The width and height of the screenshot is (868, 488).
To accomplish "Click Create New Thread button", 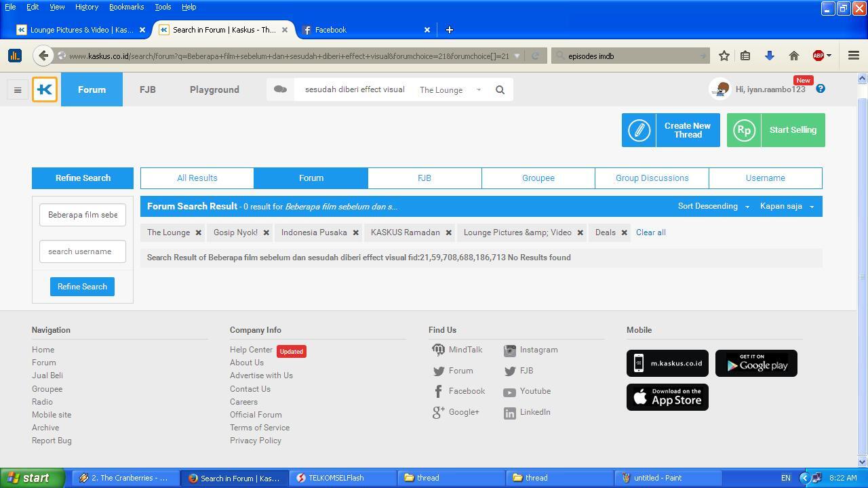I will 671,130.
